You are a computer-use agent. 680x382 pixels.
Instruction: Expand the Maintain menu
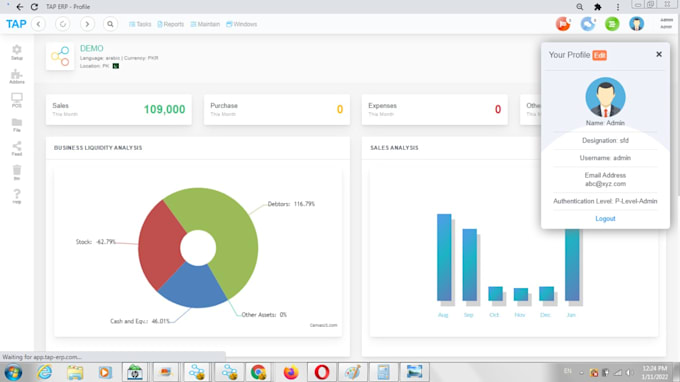(x=205, y=24)
